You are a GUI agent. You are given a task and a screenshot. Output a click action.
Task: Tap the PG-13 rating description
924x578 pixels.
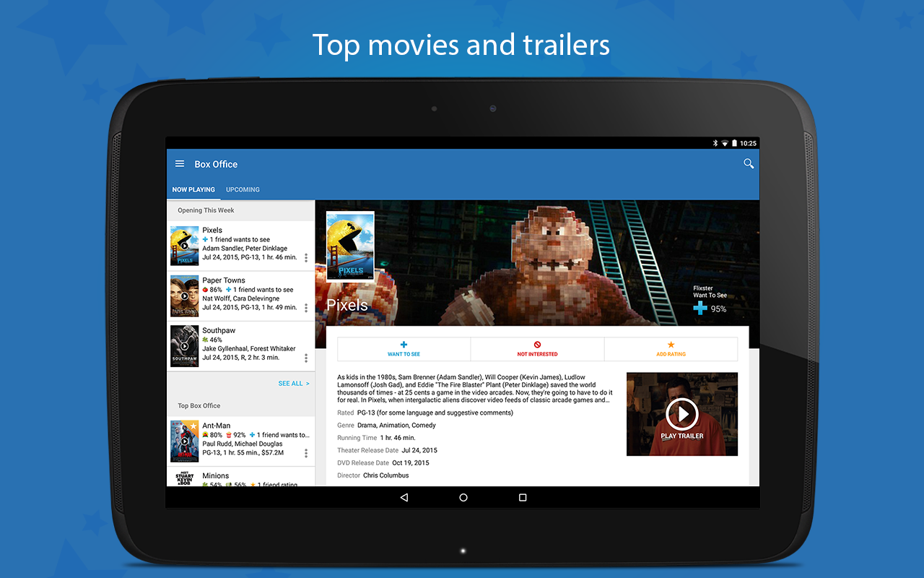pyautogui.click(x=435, y=413)
